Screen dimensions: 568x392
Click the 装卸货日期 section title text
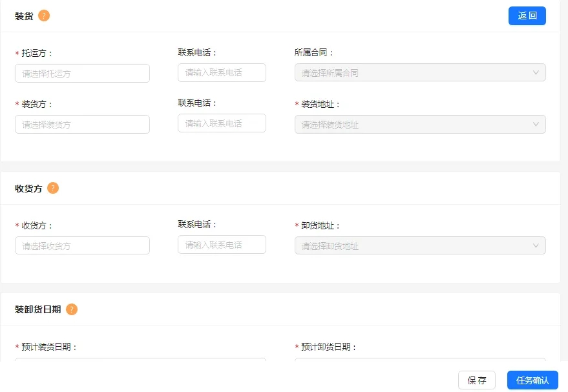point(37,309)
